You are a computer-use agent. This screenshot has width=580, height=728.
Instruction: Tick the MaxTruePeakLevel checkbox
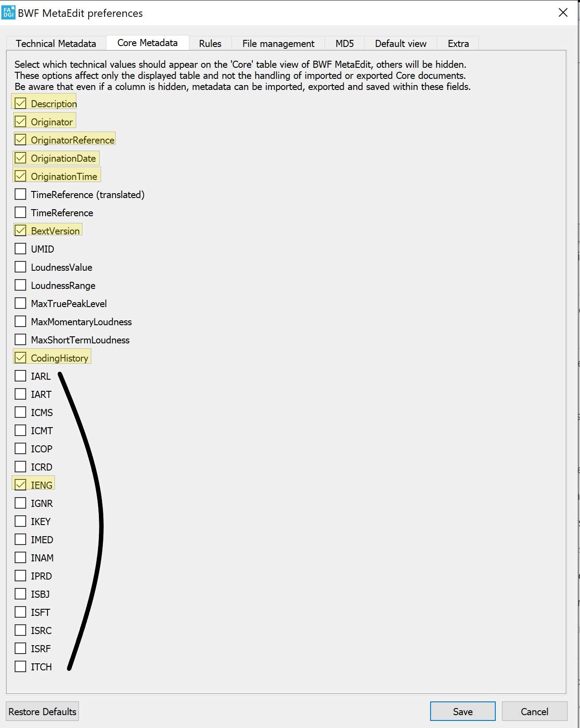coord(20,303)
